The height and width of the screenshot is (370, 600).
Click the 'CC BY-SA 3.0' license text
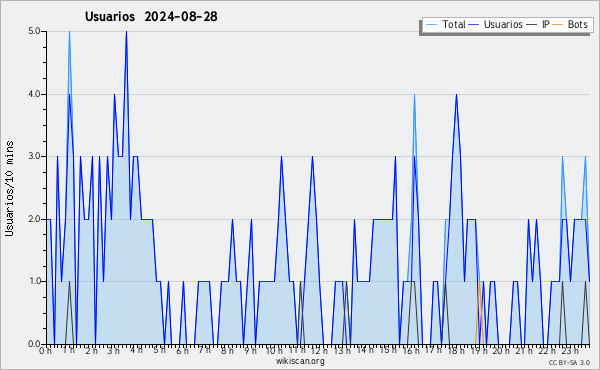click(569, 363)
